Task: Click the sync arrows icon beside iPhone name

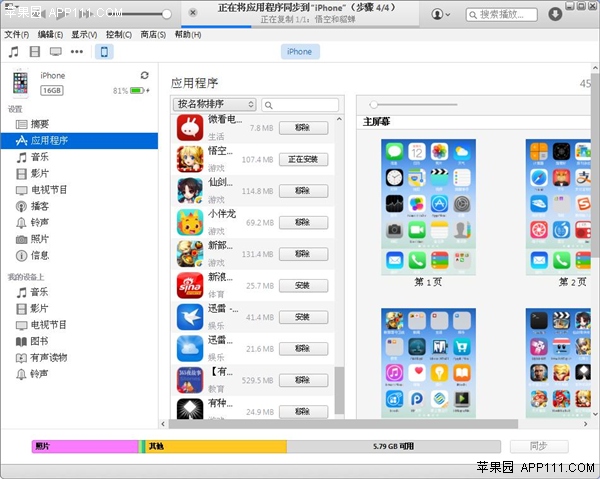Action: [x=145, y=75]
